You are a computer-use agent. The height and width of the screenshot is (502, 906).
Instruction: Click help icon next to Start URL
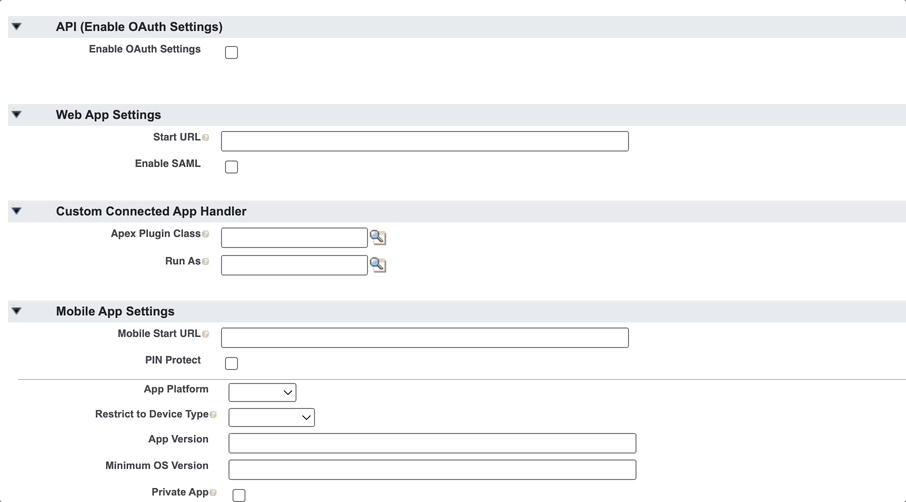pyautogui.click(x=206, y=138)
